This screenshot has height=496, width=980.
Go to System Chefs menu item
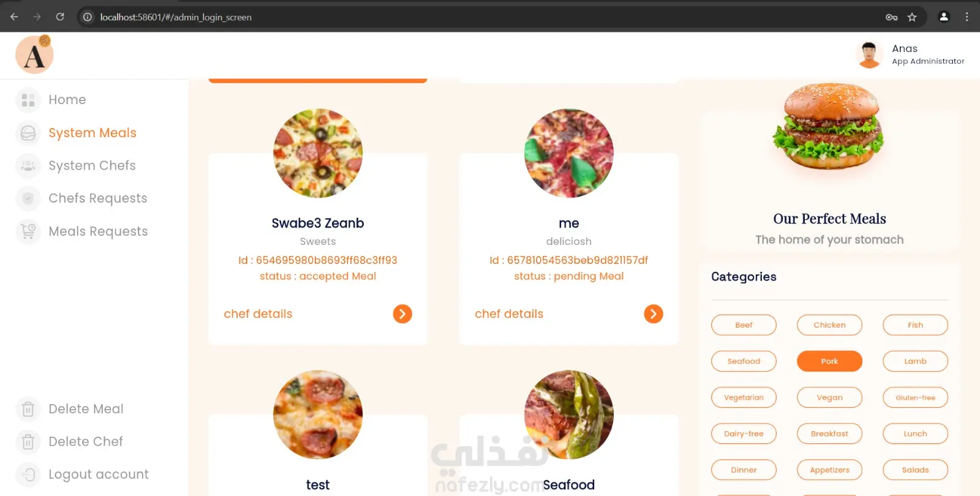click(x=92, y=165)
